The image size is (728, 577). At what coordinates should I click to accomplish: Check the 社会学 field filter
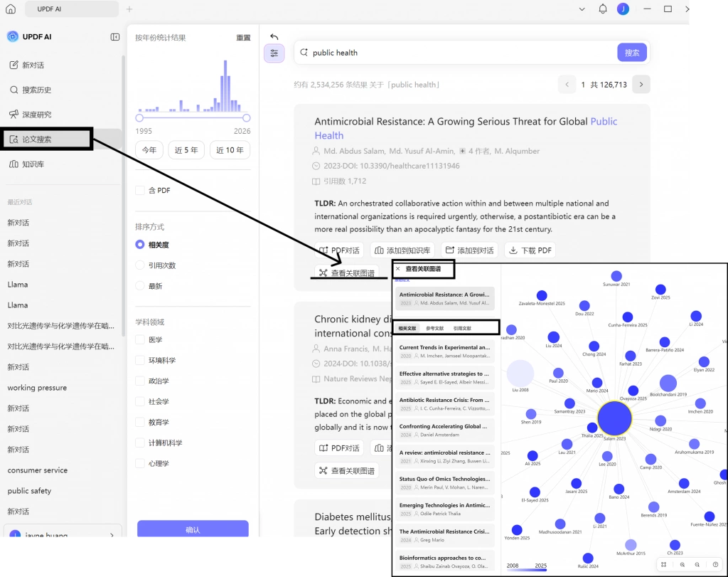(x=140, y=401)
